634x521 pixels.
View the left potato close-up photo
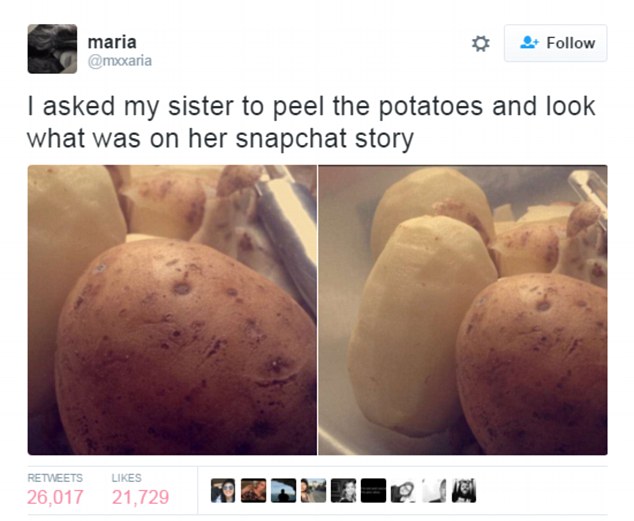click(172, 310)
